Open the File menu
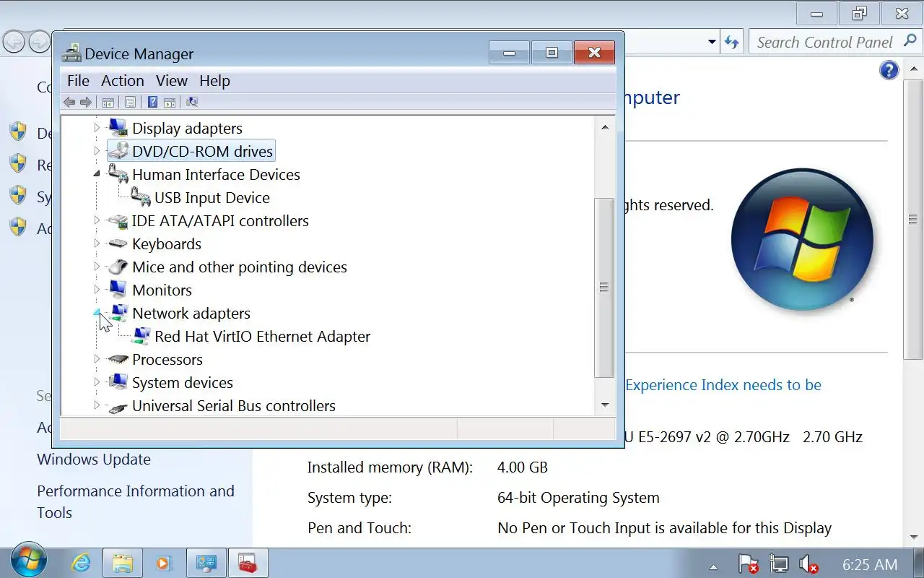 pyautogui.click(x=78, y=80)
